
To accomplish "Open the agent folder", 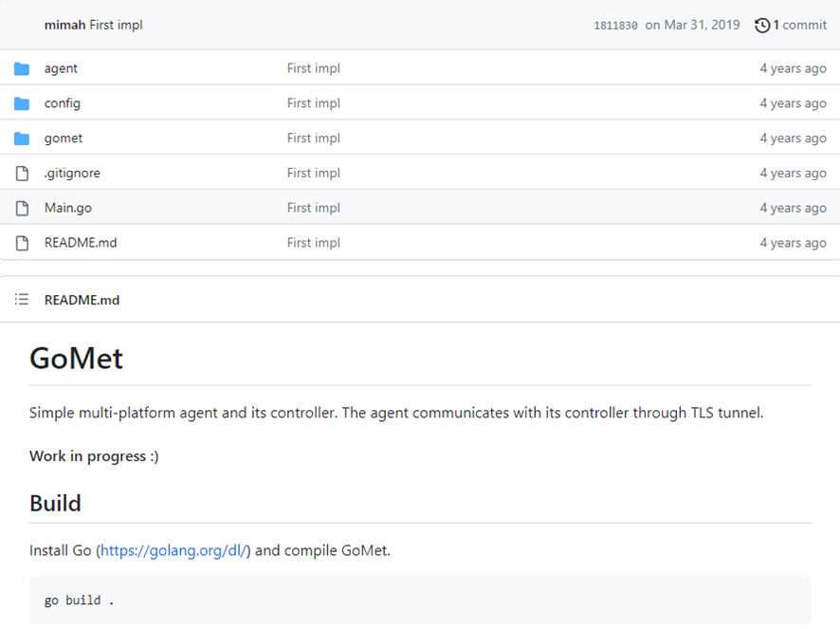I will (61, 68).
